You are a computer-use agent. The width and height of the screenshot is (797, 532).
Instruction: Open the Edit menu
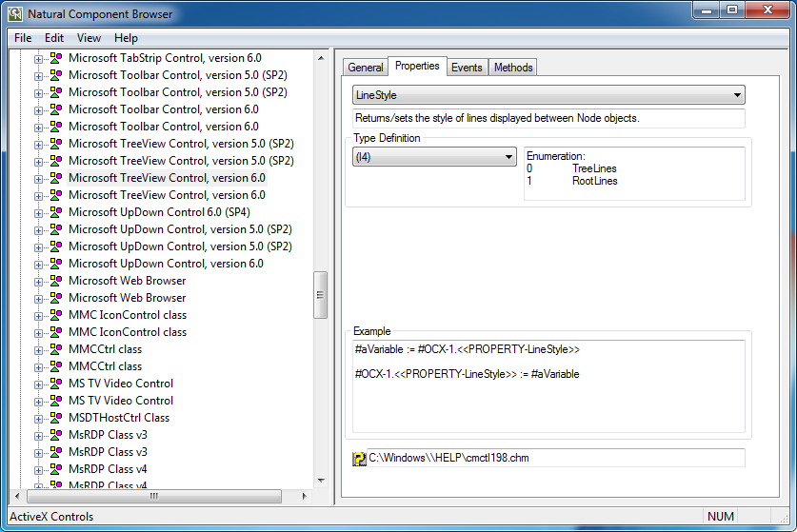point(54,38)
